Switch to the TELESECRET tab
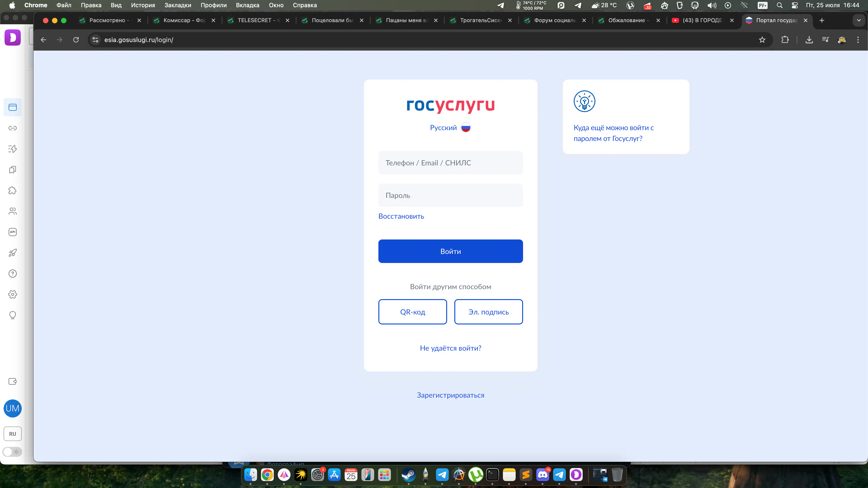This screenshot has height=488, width=868. coord(258,20)
